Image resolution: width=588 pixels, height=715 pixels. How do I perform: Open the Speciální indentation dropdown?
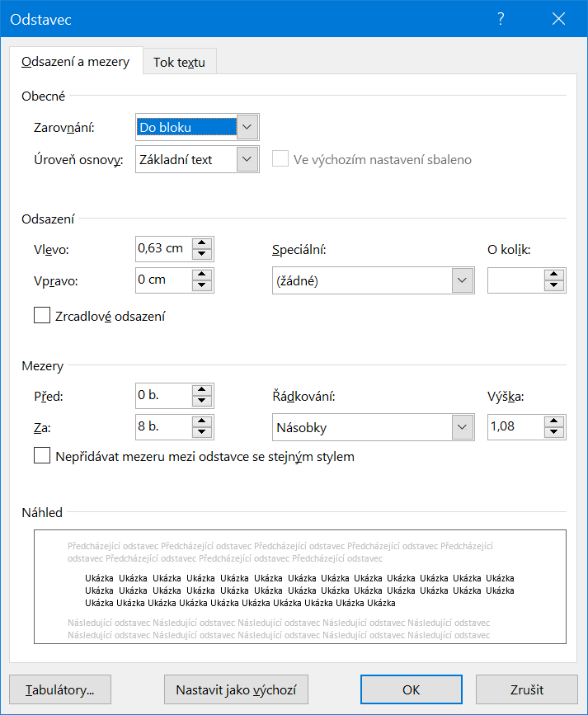463,281
